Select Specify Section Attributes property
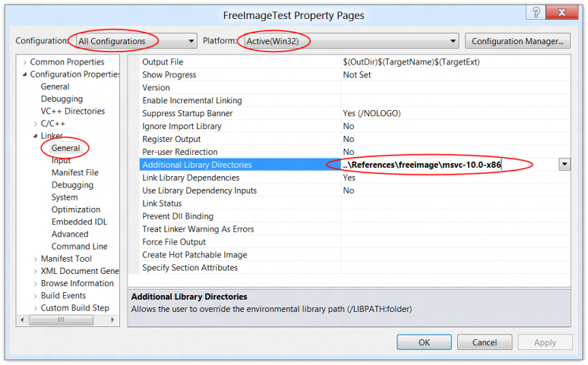The height and width of the screenshot is (365, 588). (355, 268)
